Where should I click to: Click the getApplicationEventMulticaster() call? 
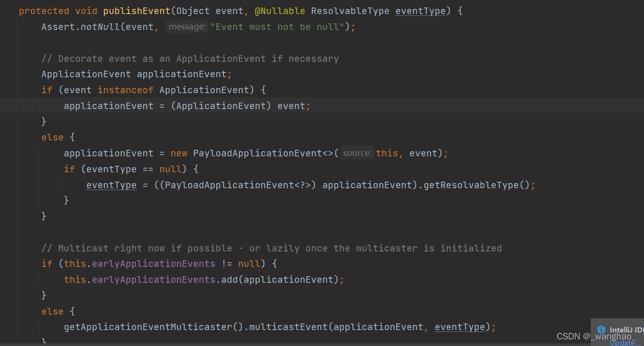(x=154, y=327)
